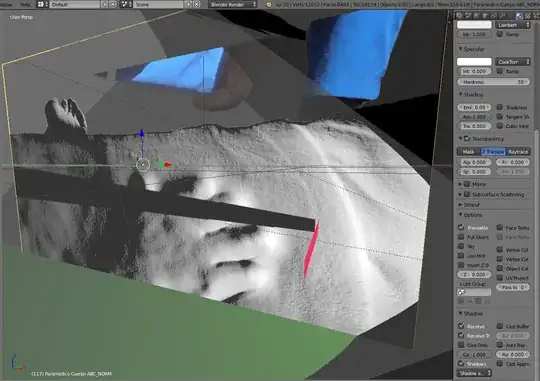The width and height of the screenshot is (540, 381).
Task: Open the Shadow a... dropdown at panel bottom
Action: 474,373
